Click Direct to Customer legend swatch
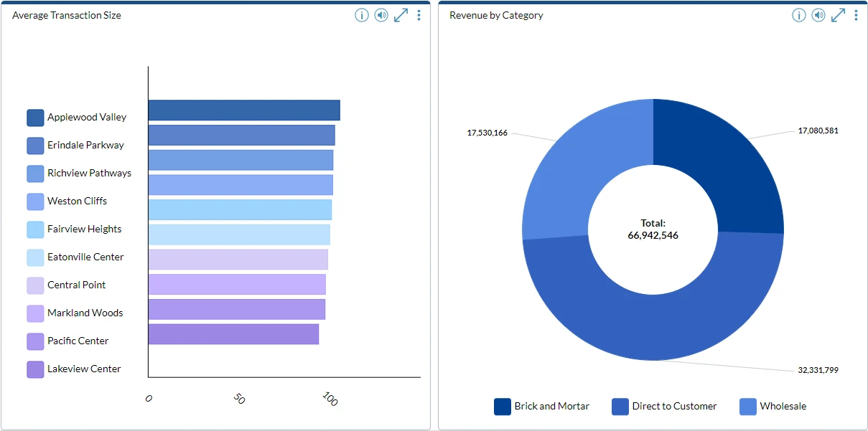Viewport: 868px width, 431px height. 620,407
